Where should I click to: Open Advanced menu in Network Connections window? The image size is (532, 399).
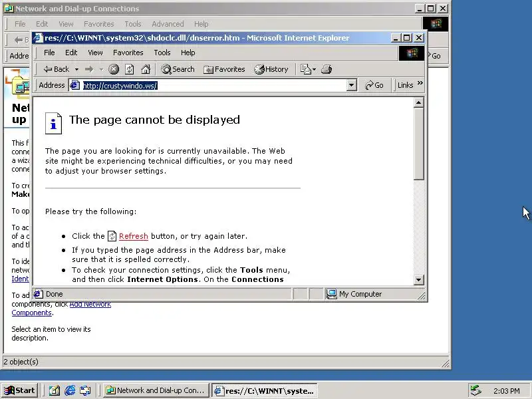[168, 24]
